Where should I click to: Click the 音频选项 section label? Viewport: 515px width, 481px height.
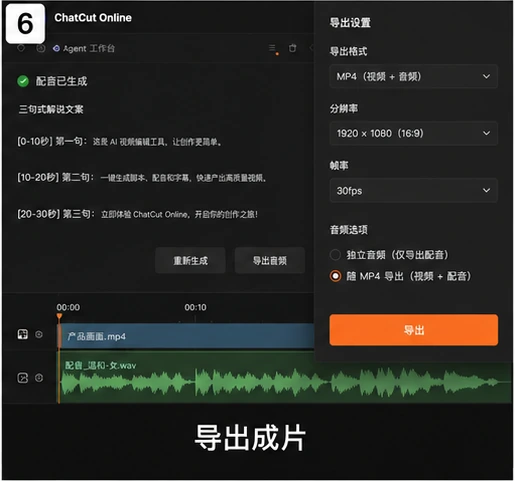tap(349, 230)
